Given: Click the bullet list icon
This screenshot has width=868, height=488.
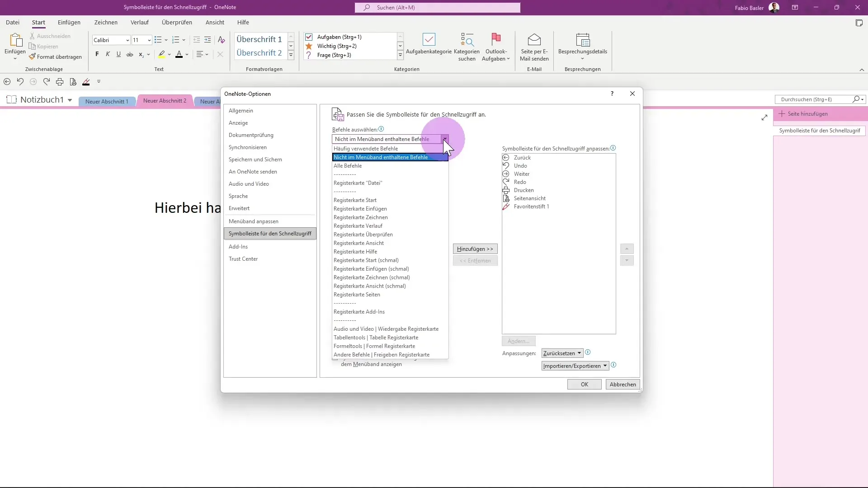Looking at the screenshot, I should point(158,40).
